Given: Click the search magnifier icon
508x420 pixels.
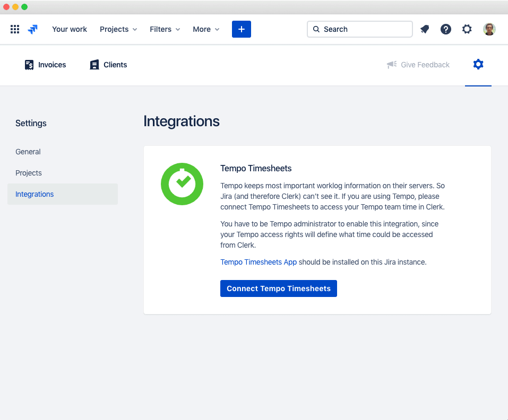Looking at the screenshot, I should click(x=316, y=29).
